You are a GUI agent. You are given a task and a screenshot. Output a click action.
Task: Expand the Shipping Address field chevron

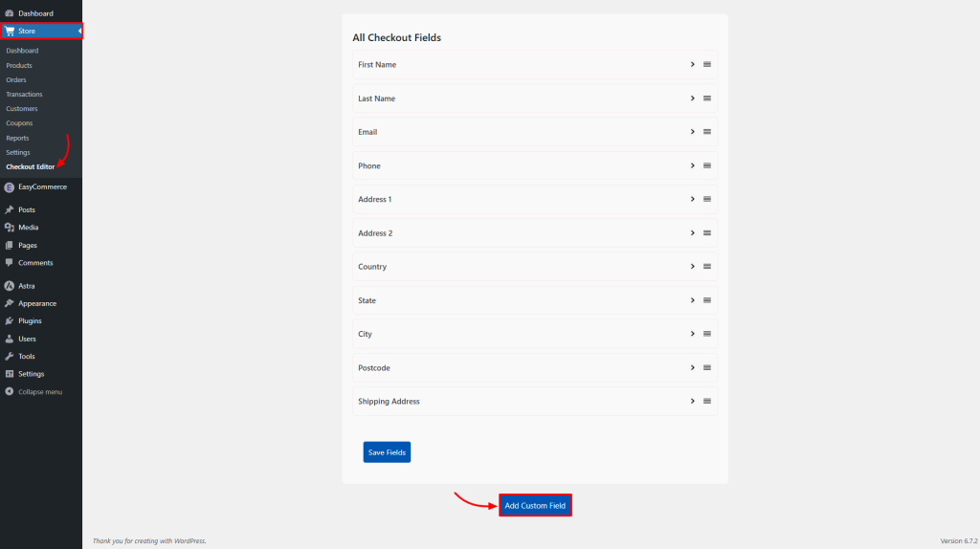coord(693,401)
